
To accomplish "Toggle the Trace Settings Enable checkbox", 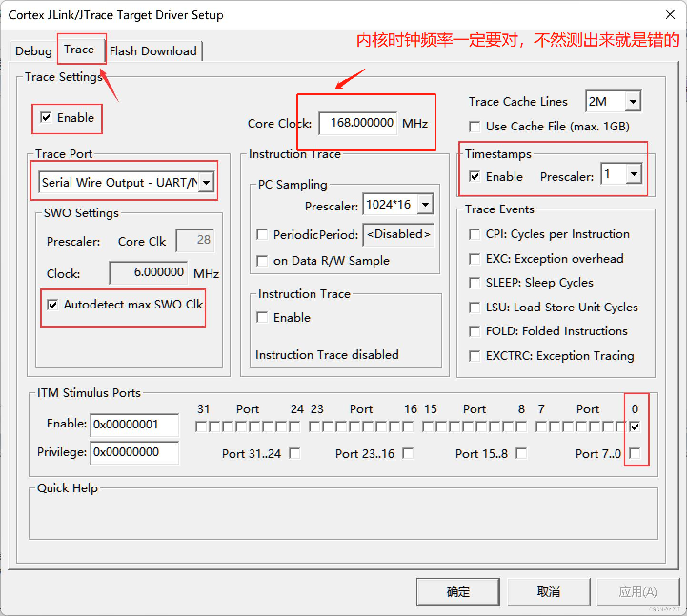I will pyautogui.click(x=46, y=118).
